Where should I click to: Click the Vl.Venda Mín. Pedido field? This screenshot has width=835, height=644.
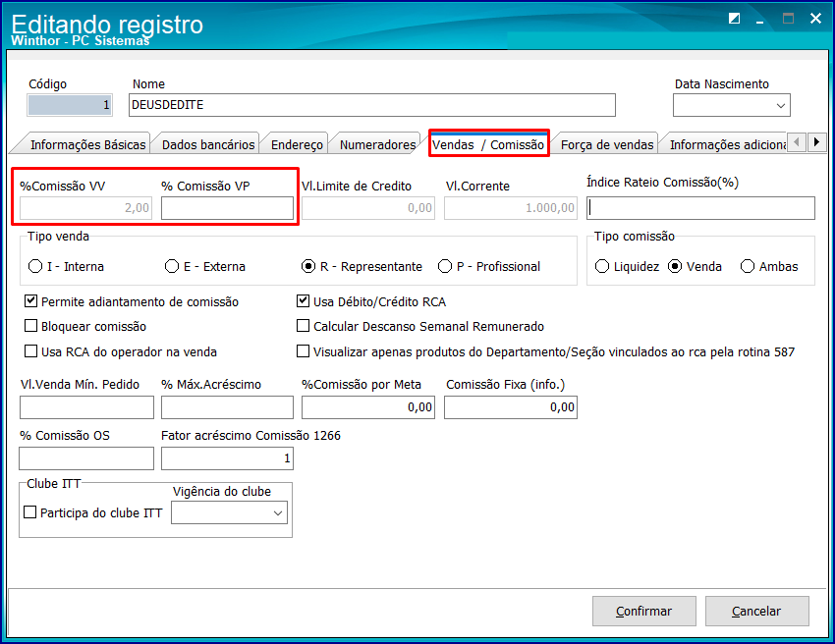pyautogui.click(x=86, y=407)
